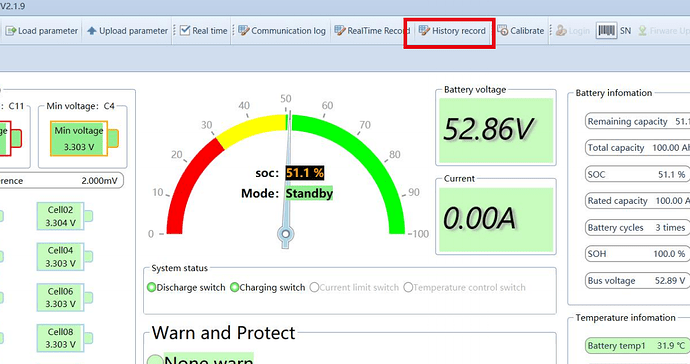Select the Battery cycles field
Image resolution: width=690 pixels, height=364 pixels.
click(x=637, y=228)
